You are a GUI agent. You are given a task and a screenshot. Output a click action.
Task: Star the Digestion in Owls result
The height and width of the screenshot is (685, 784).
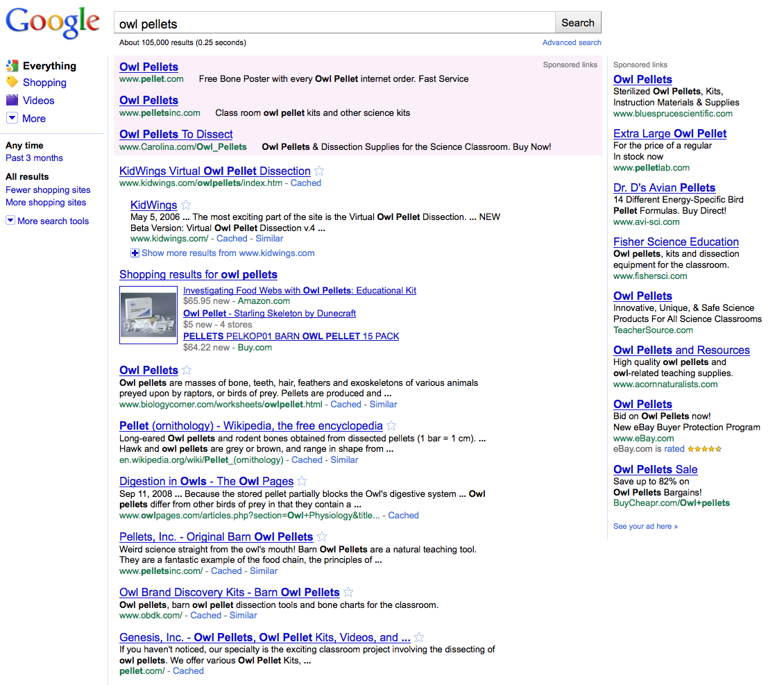point(302,481)
